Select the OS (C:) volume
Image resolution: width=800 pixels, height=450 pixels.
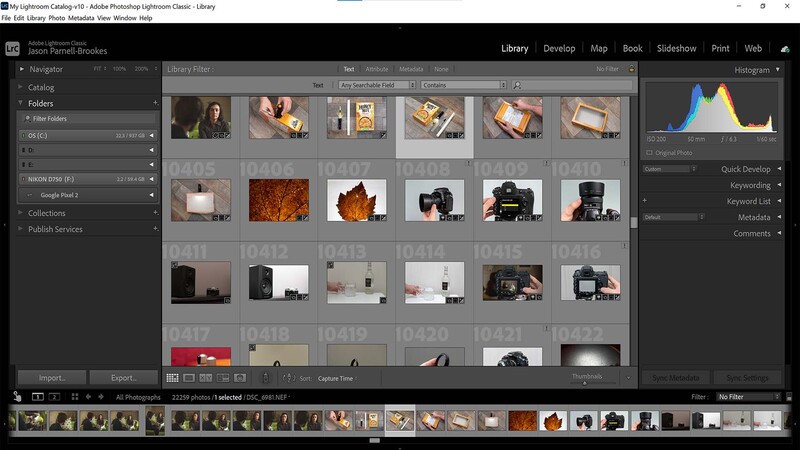coord(88,135)
